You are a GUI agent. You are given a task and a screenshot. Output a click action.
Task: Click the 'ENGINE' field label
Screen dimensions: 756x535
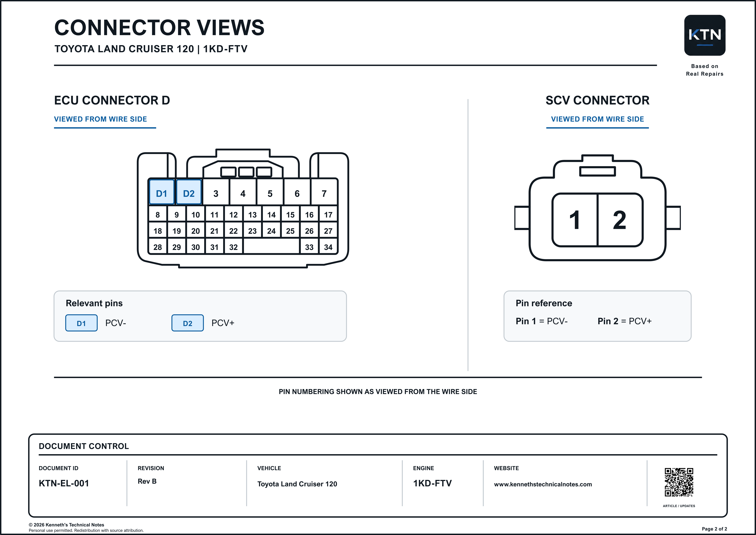tap(424, 468)
